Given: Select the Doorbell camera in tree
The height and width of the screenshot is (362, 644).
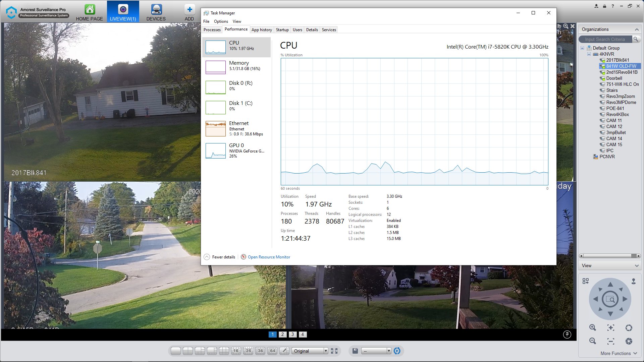Looking at the screenshot, I should click(614, 78).
